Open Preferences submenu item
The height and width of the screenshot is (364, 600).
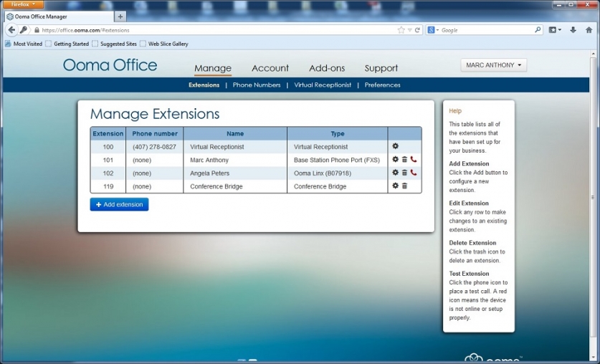382,85
